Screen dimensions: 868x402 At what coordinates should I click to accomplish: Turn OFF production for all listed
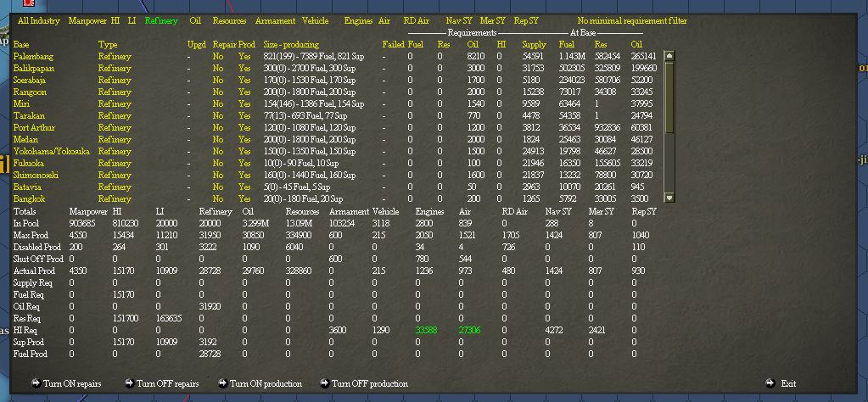pyautogui.click(x=370, y=383)
